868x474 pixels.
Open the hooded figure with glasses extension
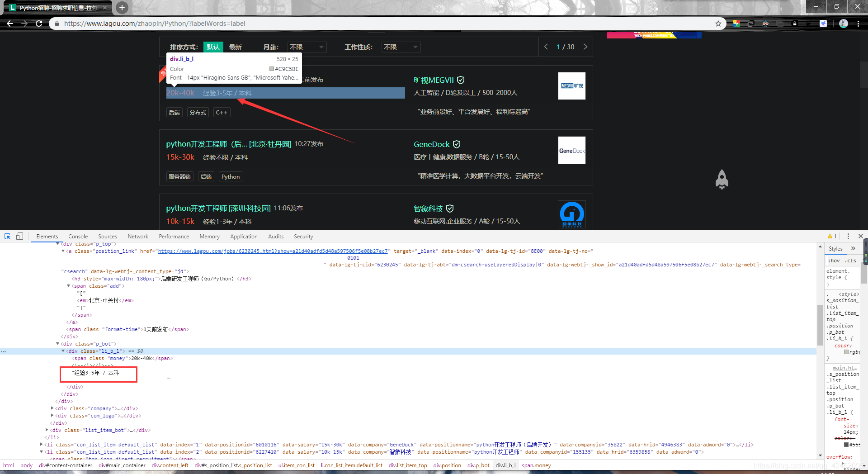765,24
